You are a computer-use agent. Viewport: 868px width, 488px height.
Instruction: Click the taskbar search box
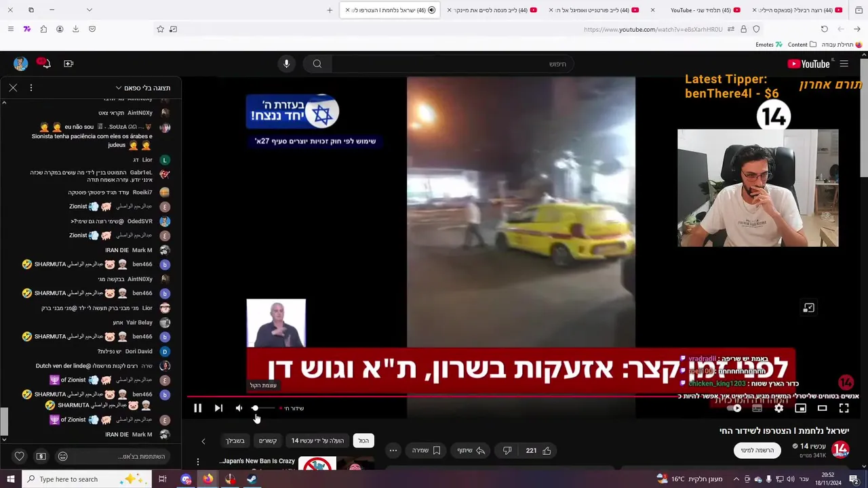pos(87,479)
